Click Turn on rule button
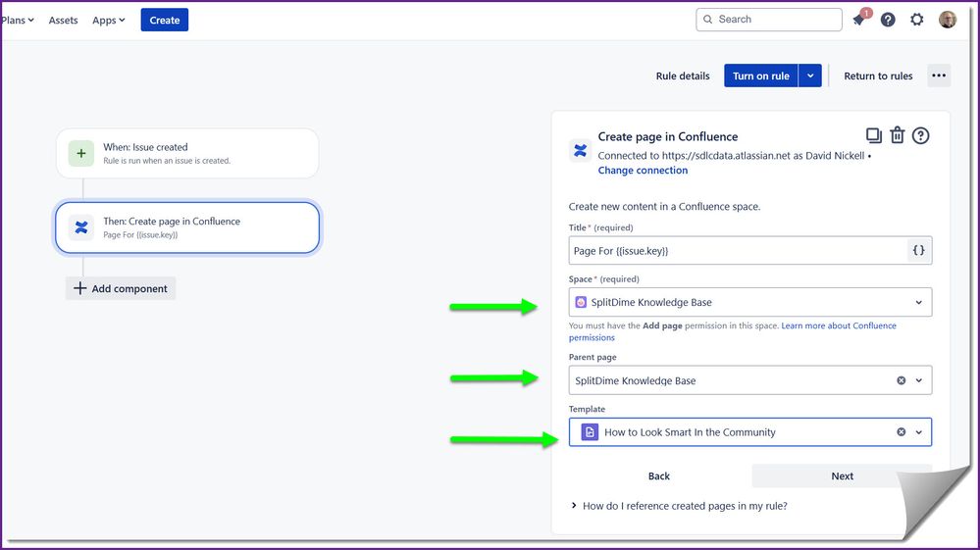Screen dimensions: 980x550 pyautogui.click(x=760, y=75)
